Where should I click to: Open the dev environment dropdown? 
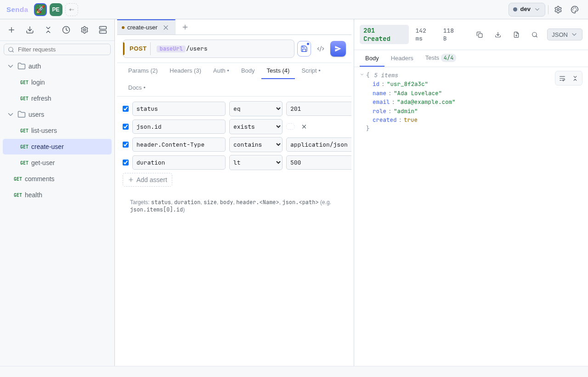click(527, 10)
